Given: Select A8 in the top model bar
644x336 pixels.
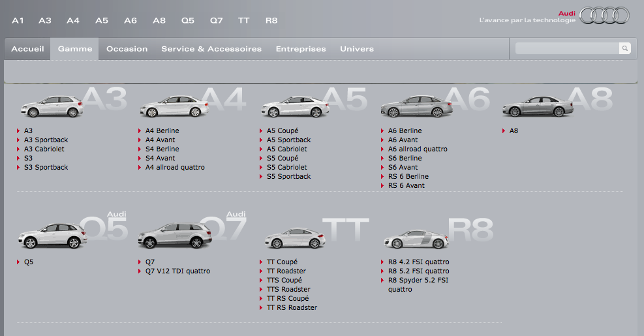Looking at the screenshot, I should [x=159, y=20].
